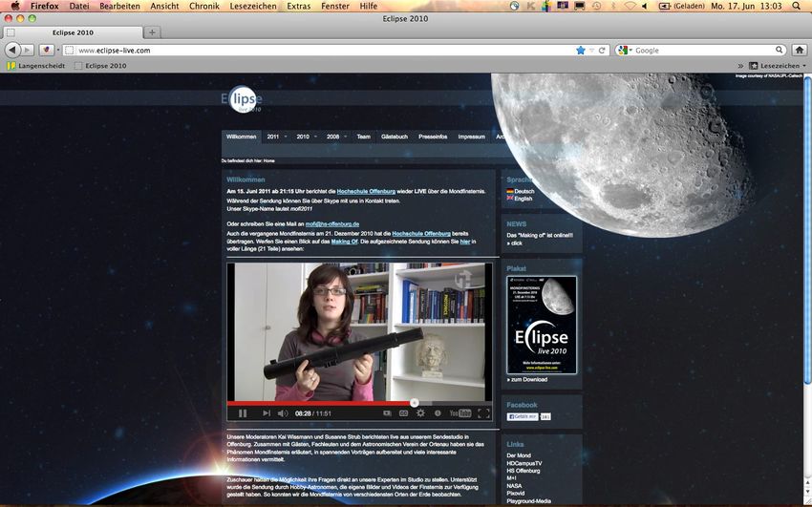812x507 pixels.
Task: Open the Team page tab
Action: [x=364, y=137]
